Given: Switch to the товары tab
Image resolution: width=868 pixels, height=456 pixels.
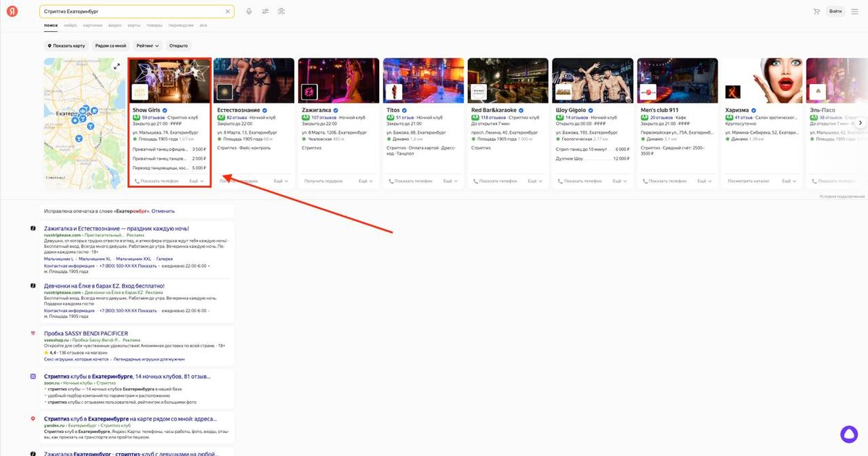Looking at the screenshot, I should pyautogui.click(x=154, y=25).
